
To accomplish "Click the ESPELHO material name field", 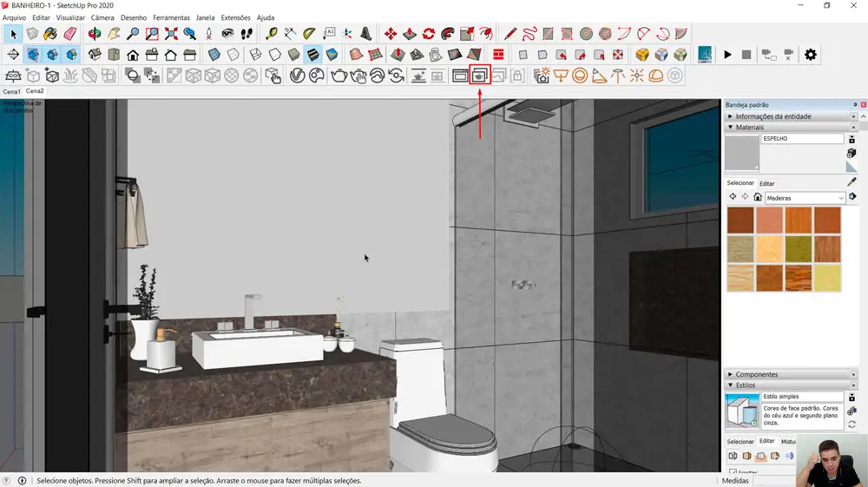I will point(803,139).
